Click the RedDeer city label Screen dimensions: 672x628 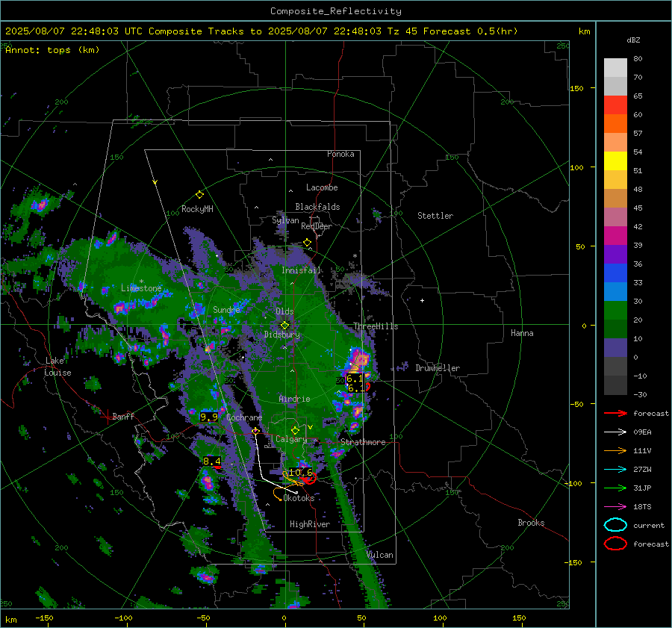click(317, 226)
